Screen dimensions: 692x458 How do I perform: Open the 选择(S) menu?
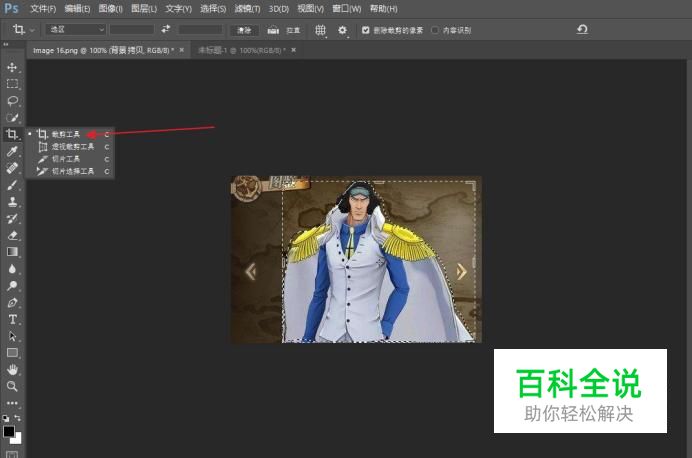(213, 8)
